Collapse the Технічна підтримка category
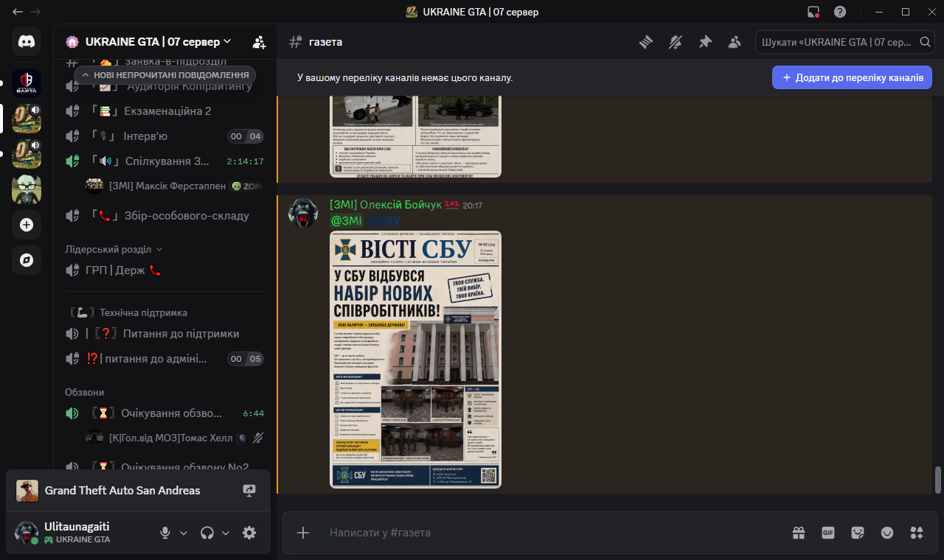Image resolution: width=944 pixels, height=560 pixels. pos(127,312)
